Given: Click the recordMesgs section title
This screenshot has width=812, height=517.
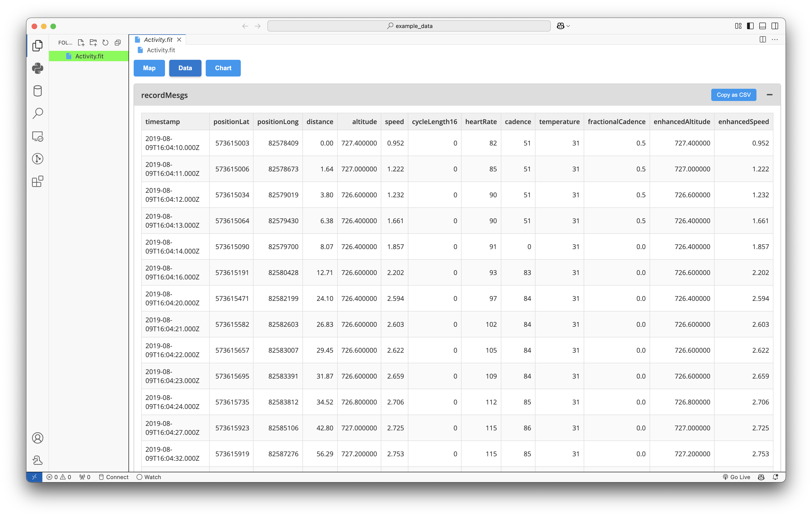Looking at the screenshot, I should [164, 95].
